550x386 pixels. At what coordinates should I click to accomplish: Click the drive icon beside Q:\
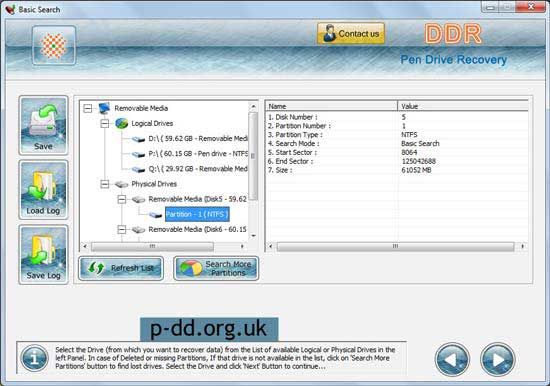tap(139, 169)
